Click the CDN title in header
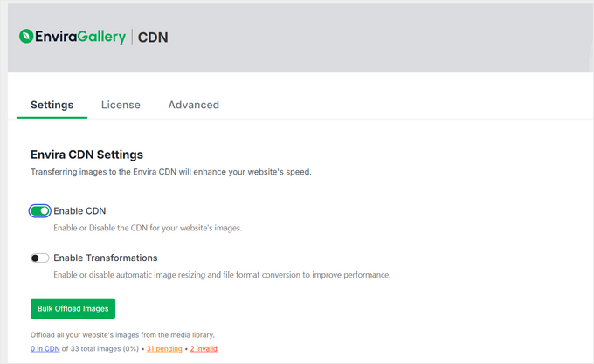 [153, 37]
